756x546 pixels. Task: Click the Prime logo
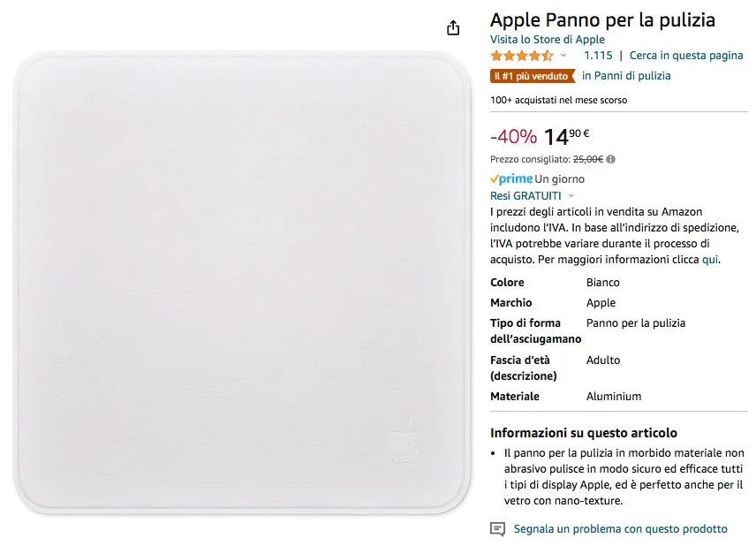click(512, 179)
